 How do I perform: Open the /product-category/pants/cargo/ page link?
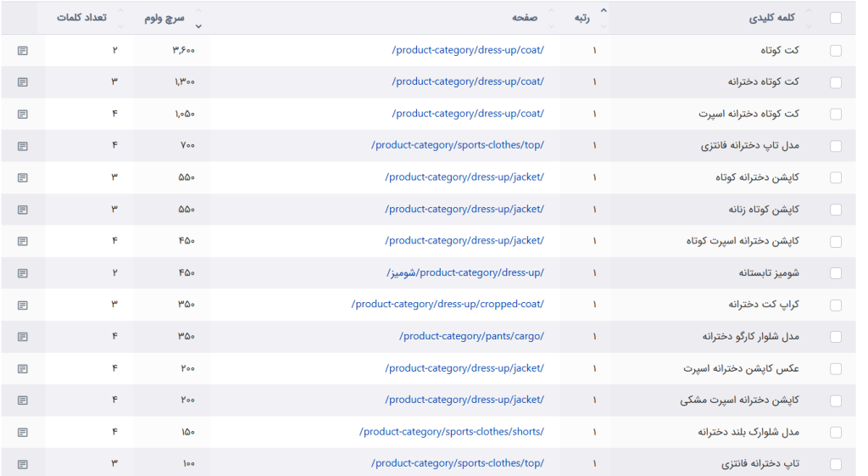click(x=471, y=337)
